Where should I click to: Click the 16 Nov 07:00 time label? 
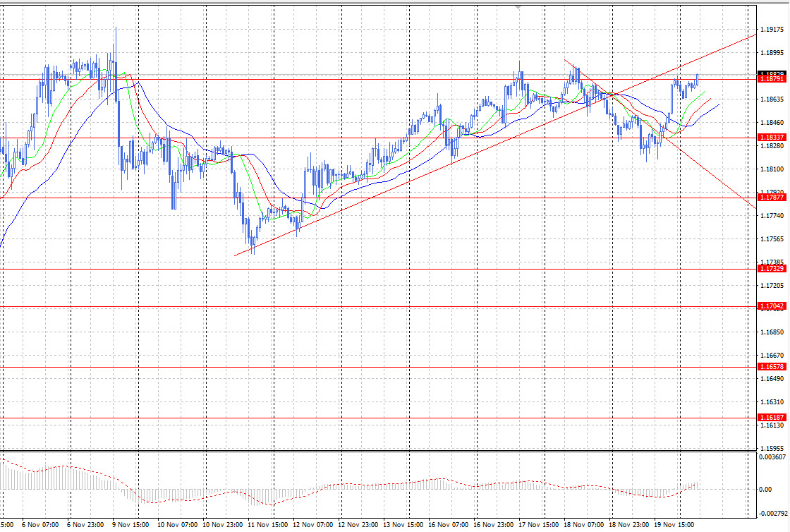point(448,524)
